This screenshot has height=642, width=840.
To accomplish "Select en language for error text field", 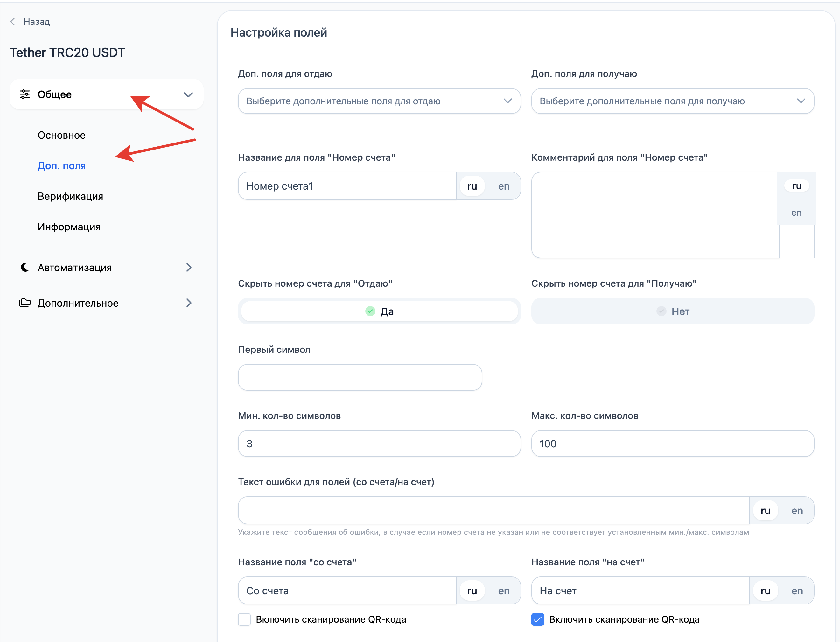I will [x=797, y=511].
